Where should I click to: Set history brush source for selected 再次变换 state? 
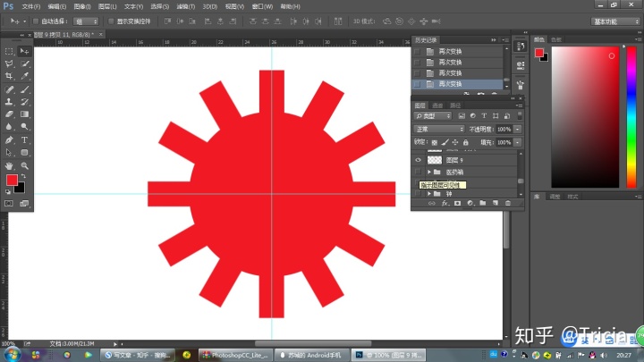tap(418, 84)
